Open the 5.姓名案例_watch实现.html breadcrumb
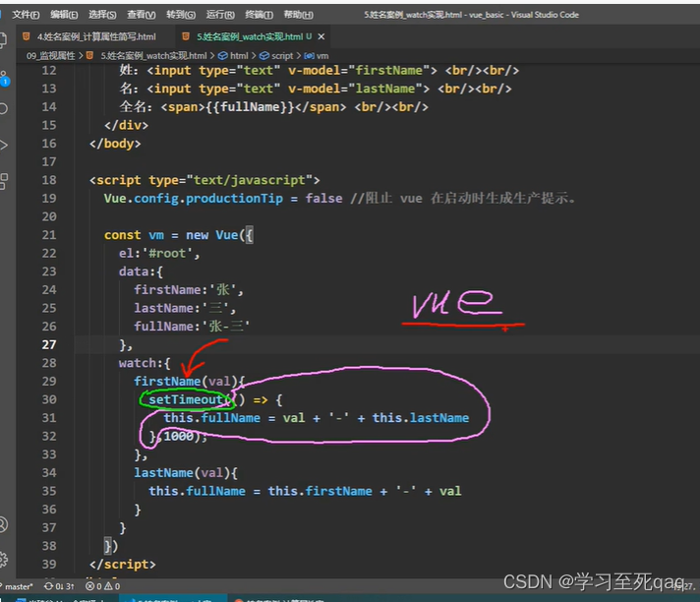The width and height of the screenshot is (700, 602). [153, 56]
